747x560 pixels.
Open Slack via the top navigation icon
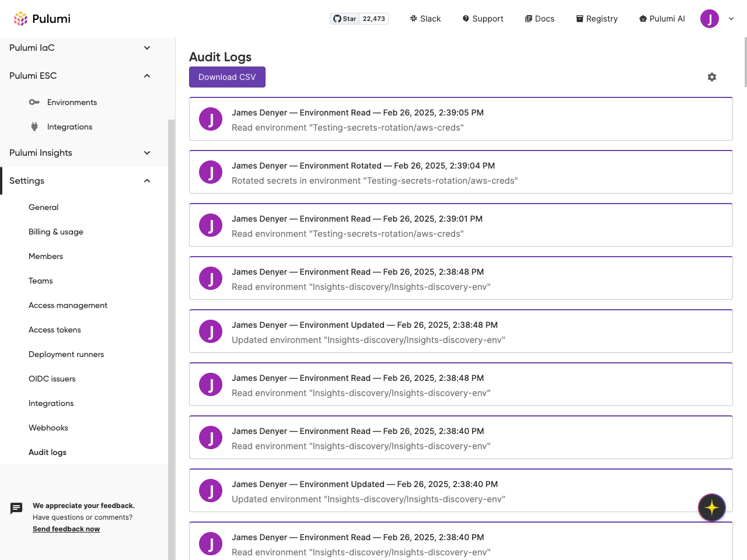pyautogui.click(x=425, y=18)
